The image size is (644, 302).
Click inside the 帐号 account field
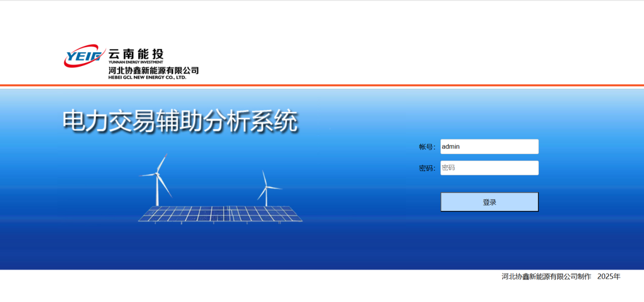pos(489,146)
